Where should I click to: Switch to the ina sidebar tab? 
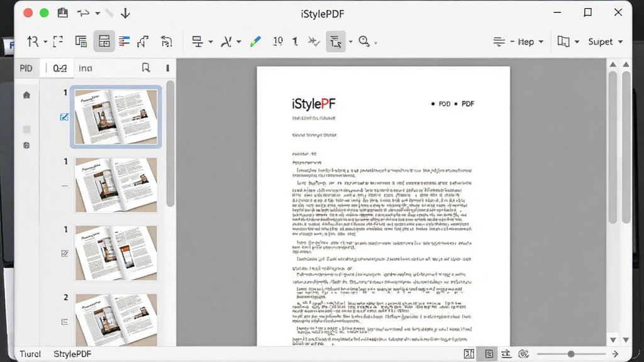(86, 68)
